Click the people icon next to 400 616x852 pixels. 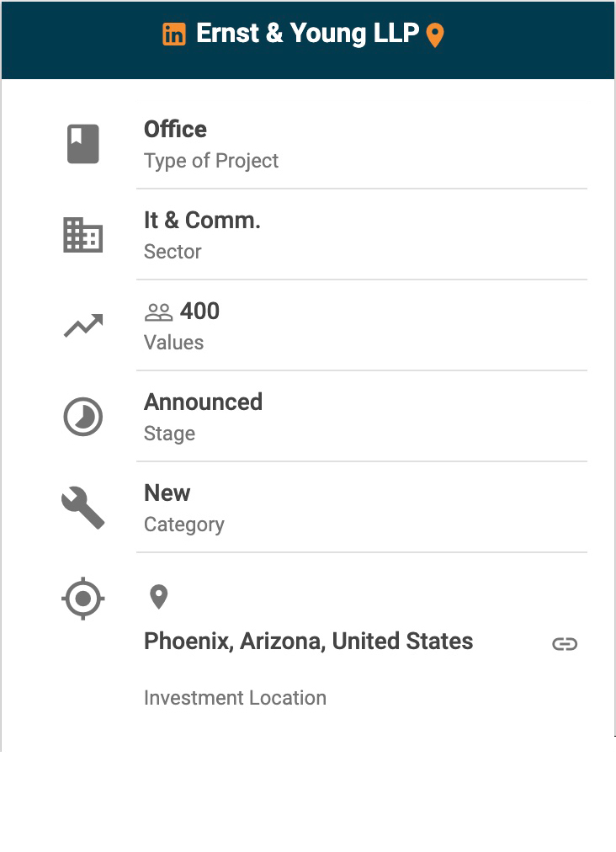[158, 312]
